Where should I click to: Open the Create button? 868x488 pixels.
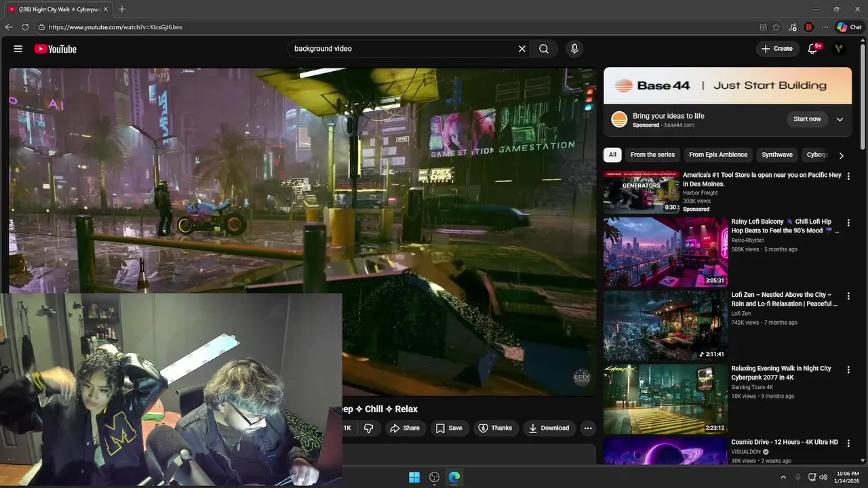point(777,49)
